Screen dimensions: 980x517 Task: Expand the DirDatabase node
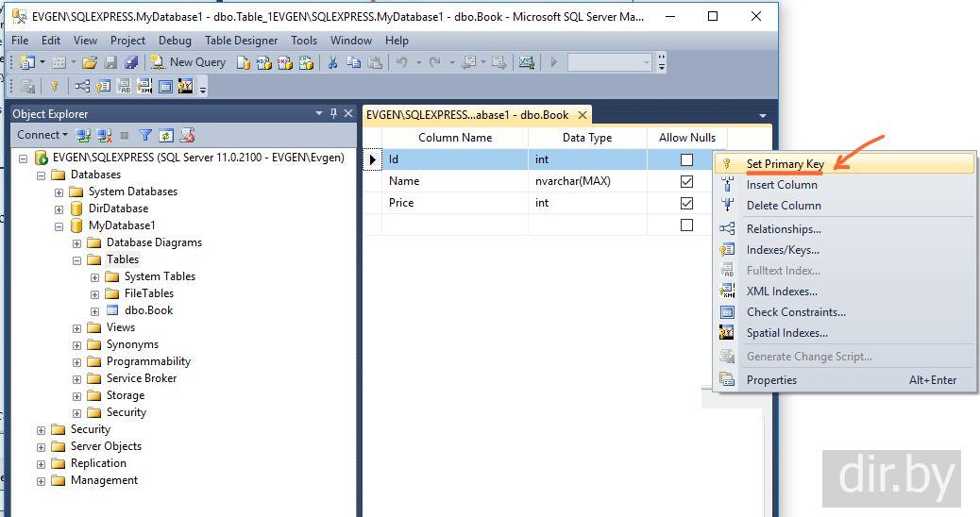pos(59,209)
